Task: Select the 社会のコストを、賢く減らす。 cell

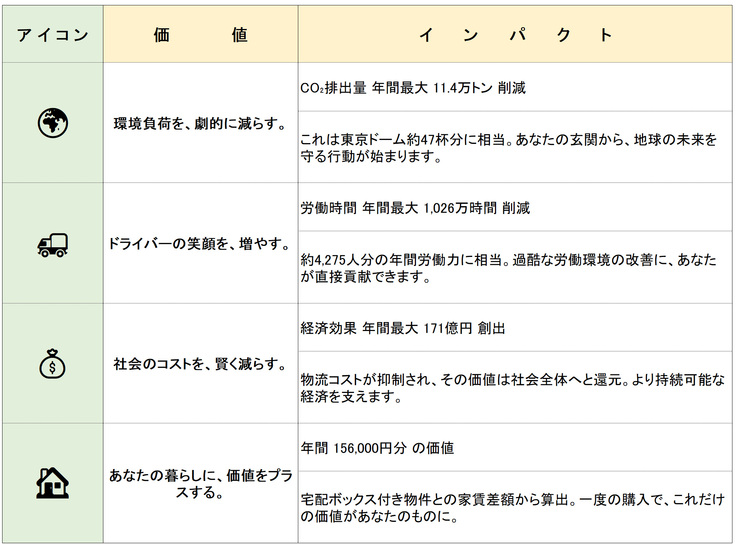Action: 200,364
